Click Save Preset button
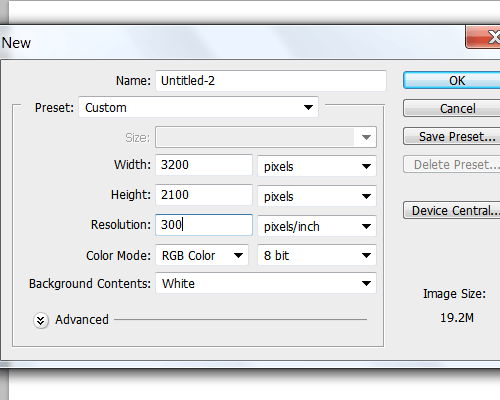This screenshot has width=500, height=400. coord(452,136)
